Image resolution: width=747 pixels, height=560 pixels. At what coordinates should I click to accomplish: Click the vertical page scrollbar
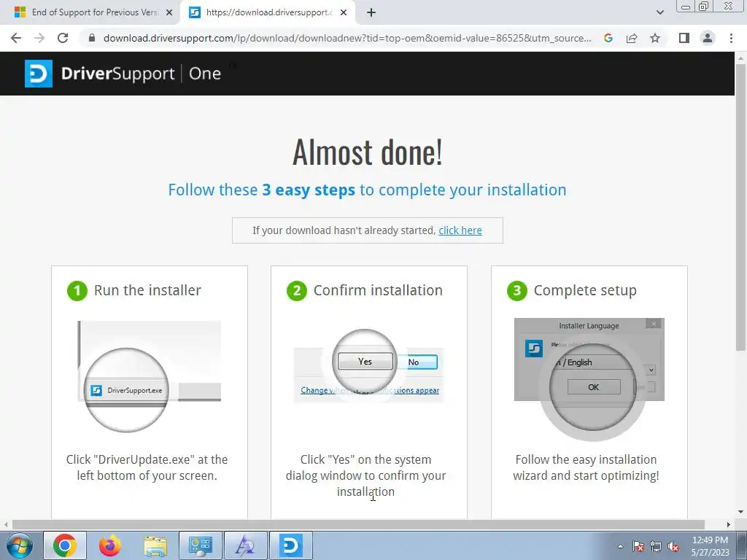(x=740, y=207)
